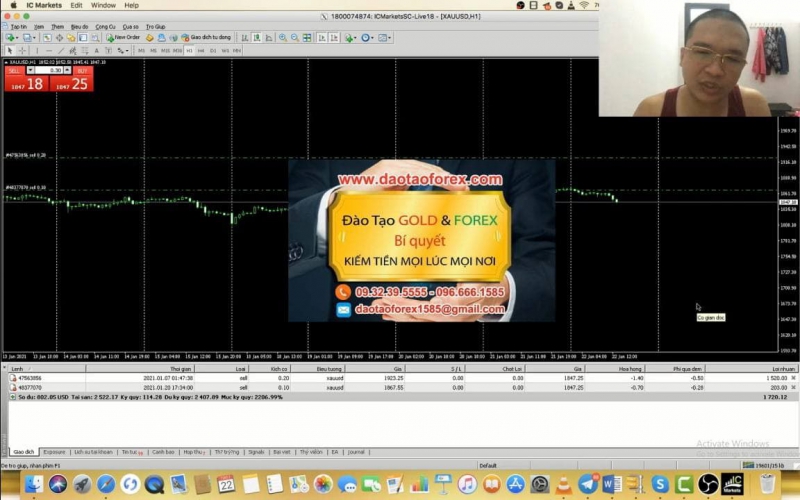This screenshot has height=500, width=800.
Task: Select the text A tool
Action: click(x=96, y=51)
